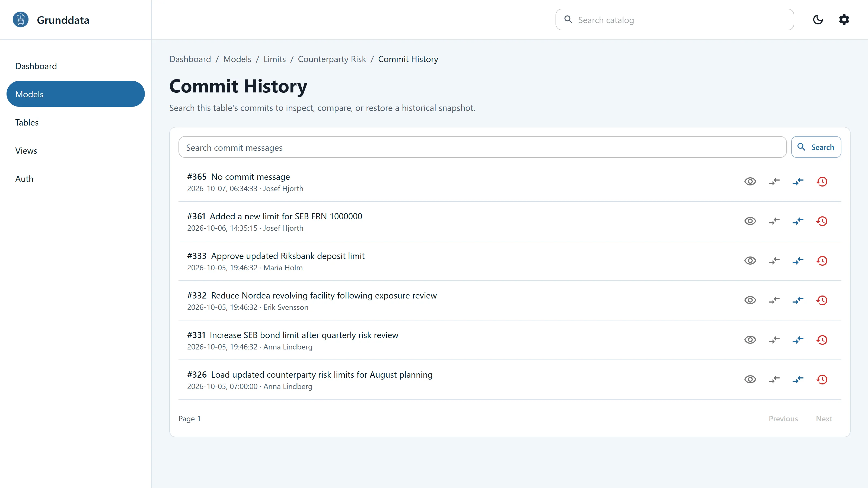Click the eye icon for commit #331

point(750,340)
